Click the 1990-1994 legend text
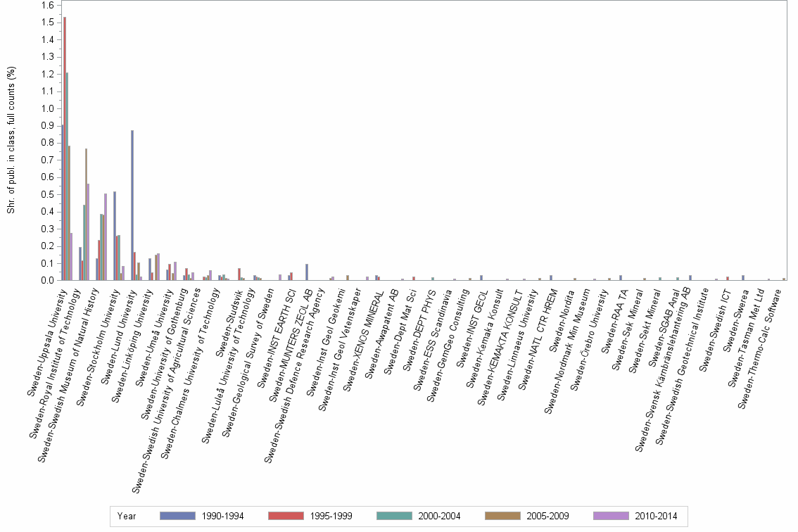 coord(223,516)
